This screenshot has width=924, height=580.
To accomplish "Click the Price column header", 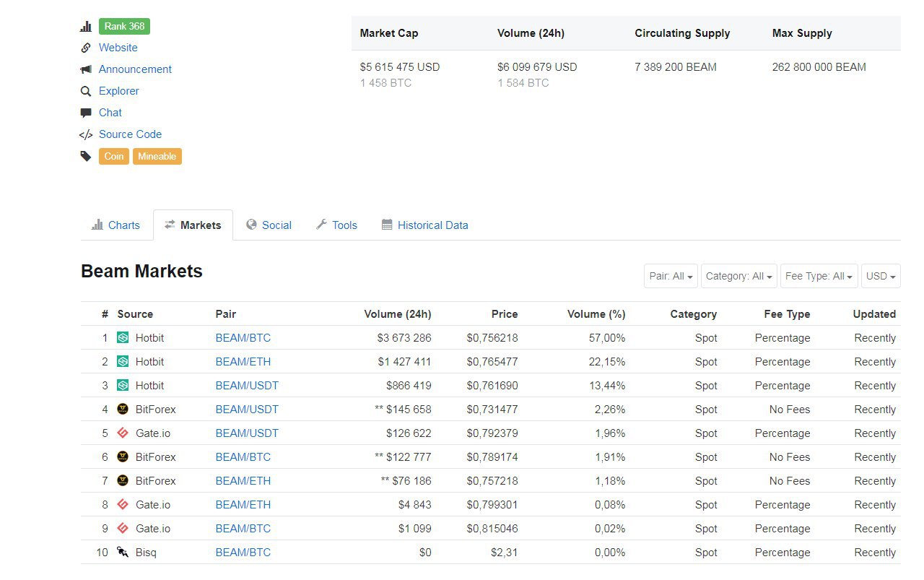I will pos(505,314).
